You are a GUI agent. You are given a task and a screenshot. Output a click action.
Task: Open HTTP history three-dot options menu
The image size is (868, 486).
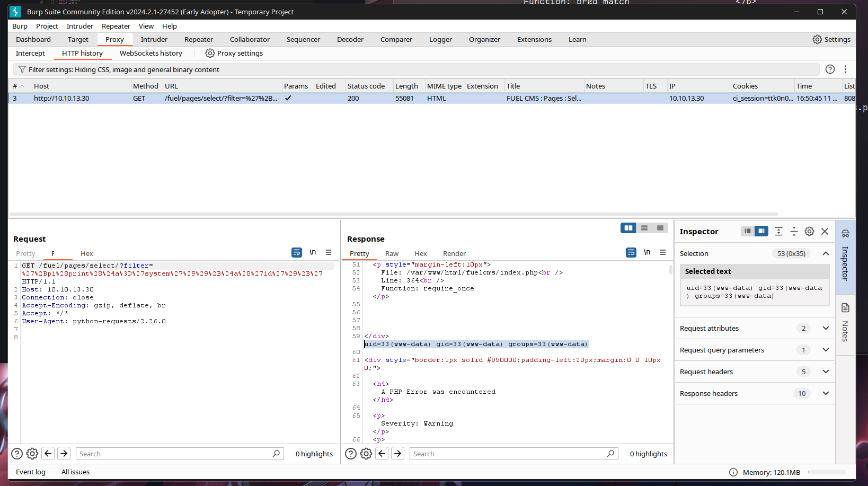[x=845, y=69]
